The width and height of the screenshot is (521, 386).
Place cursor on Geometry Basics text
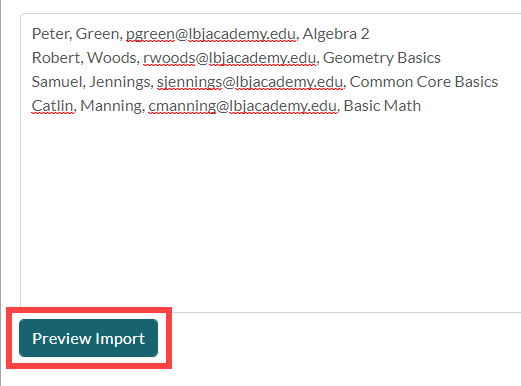tap(382, 58)
